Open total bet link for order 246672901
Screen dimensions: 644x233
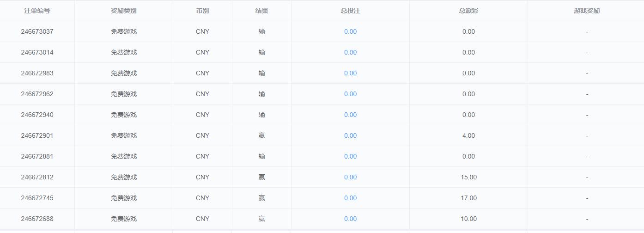pos(350,135)
